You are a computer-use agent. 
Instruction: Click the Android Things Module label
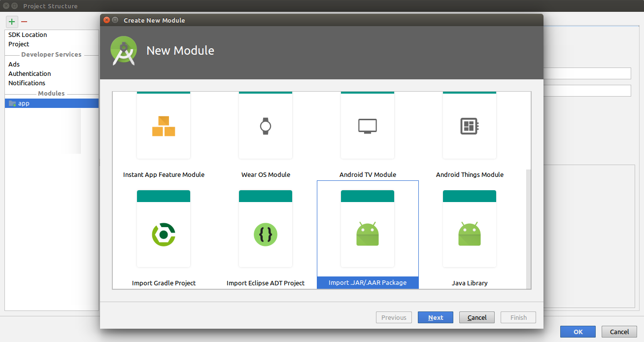pos(470,174)
